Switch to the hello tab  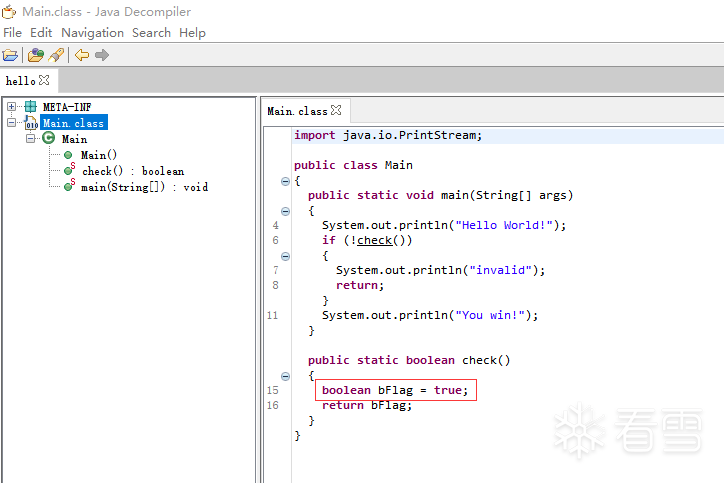coord(29,80)
